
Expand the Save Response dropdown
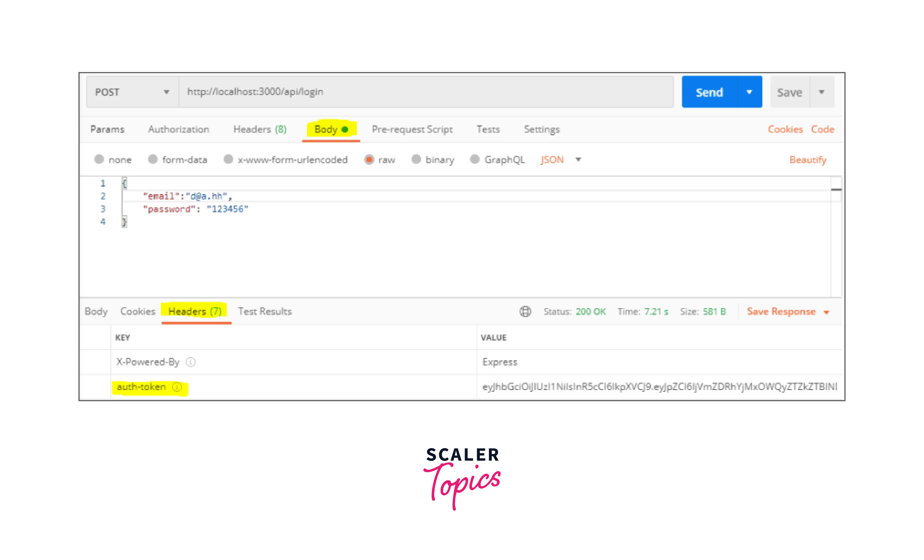(826, 312)
